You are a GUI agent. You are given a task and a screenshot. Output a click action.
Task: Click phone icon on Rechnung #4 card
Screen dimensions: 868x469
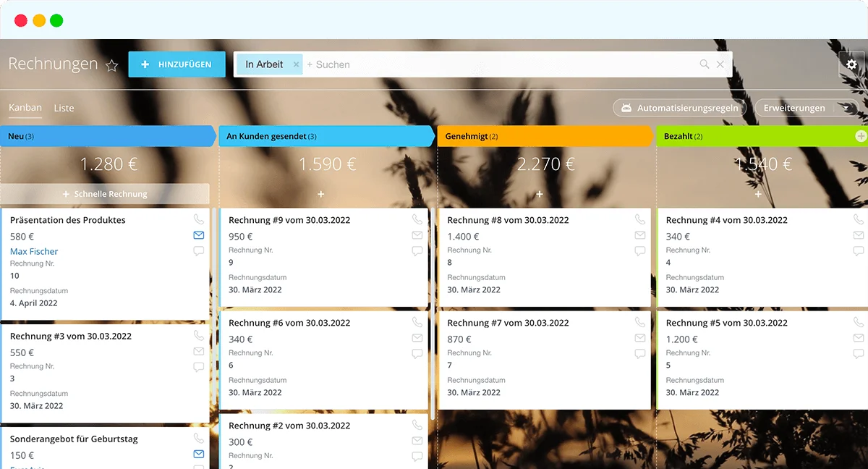[x=859, y=219]
